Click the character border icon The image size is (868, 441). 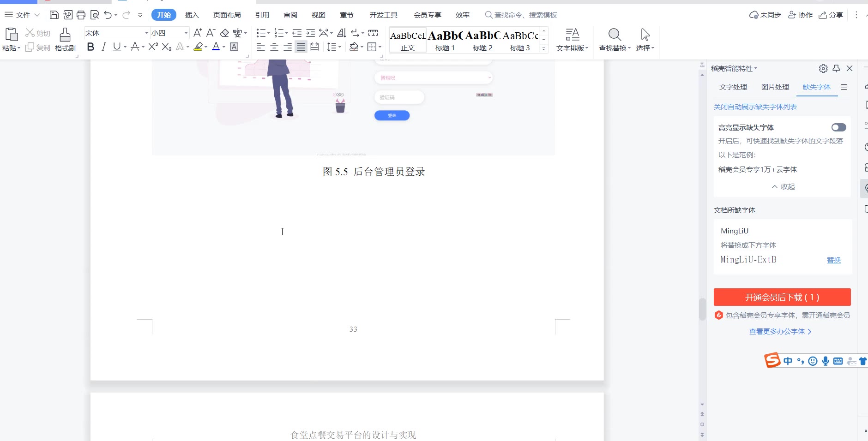pos(234,47)
